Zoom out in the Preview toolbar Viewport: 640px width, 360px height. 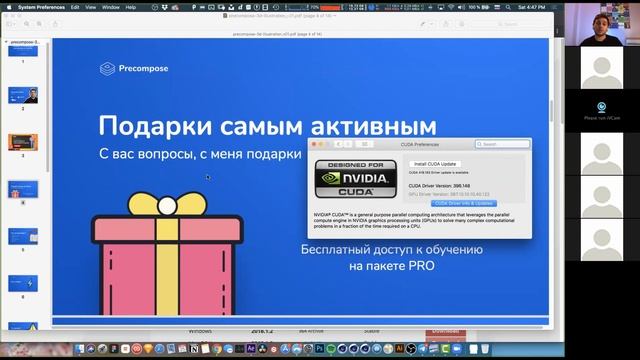27,24
